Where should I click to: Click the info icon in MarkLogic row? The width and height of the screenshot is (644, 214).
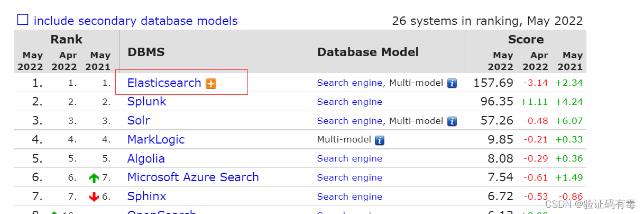(x=380, y=140)
